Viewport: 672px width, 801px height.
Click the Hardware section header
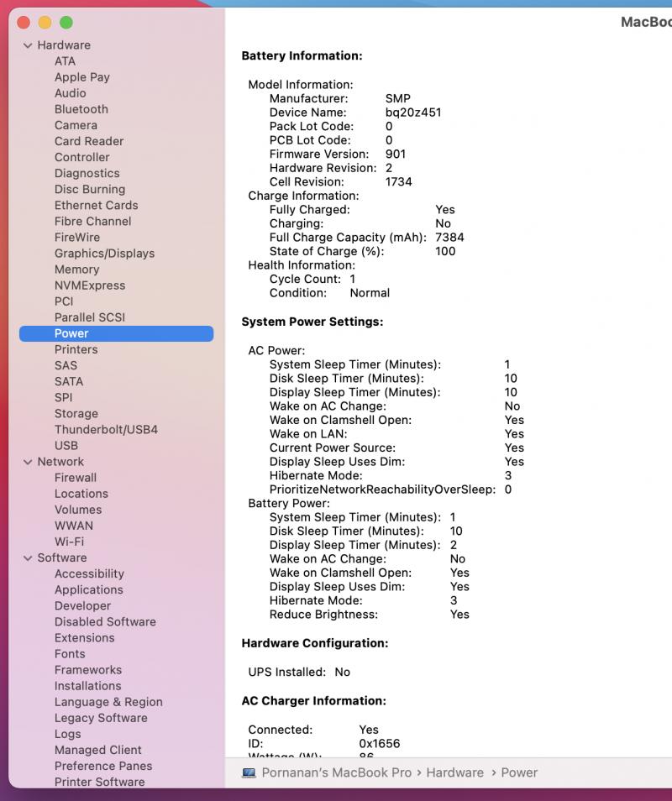tap(64, 45)
